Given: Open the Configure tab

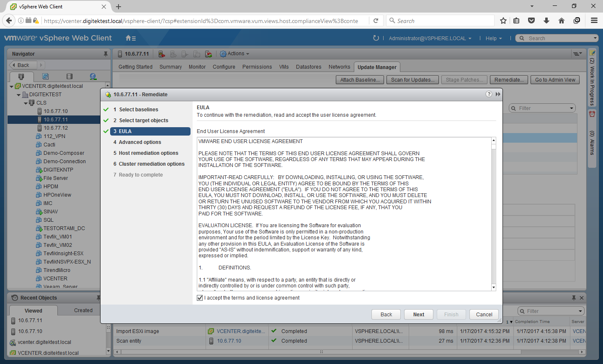Looking at the screenshot, I should pyautogui.click(x=224, y=67).
